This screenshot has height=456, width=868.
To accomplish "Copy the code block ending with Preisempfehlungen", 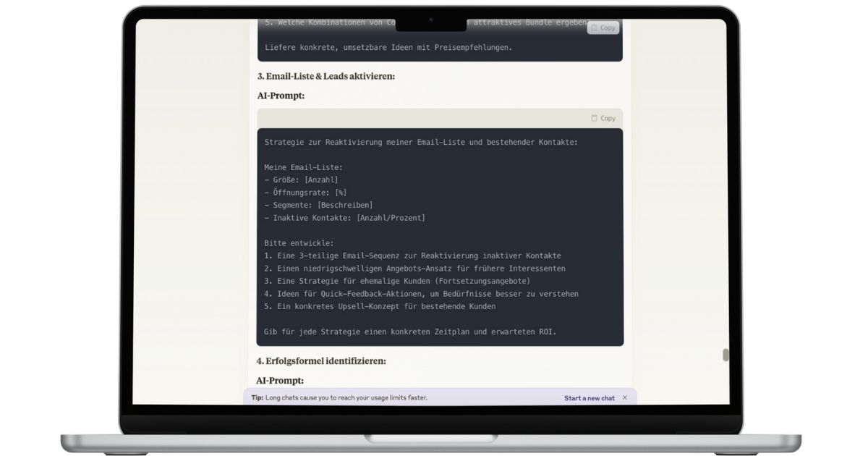I will (603, 28).
